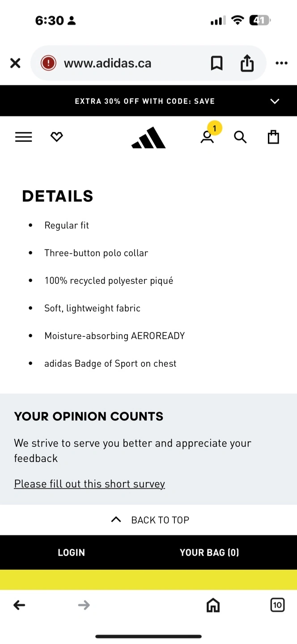This screenshot has height=644, width=297.
Task: Open the shopping bag icon
Action: (273, 137)
